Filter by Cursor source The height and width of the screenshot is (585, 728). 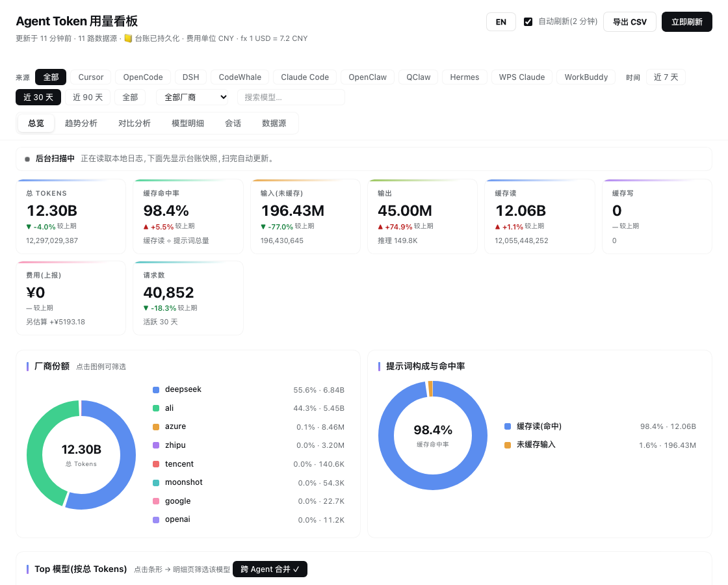point(91,77)
